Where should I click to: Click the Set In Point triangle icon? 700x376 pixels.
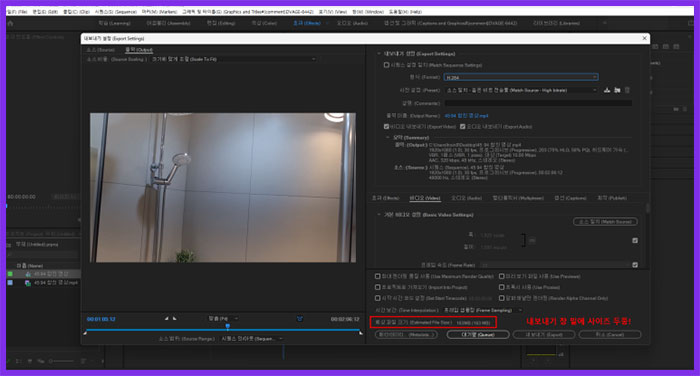167,318
